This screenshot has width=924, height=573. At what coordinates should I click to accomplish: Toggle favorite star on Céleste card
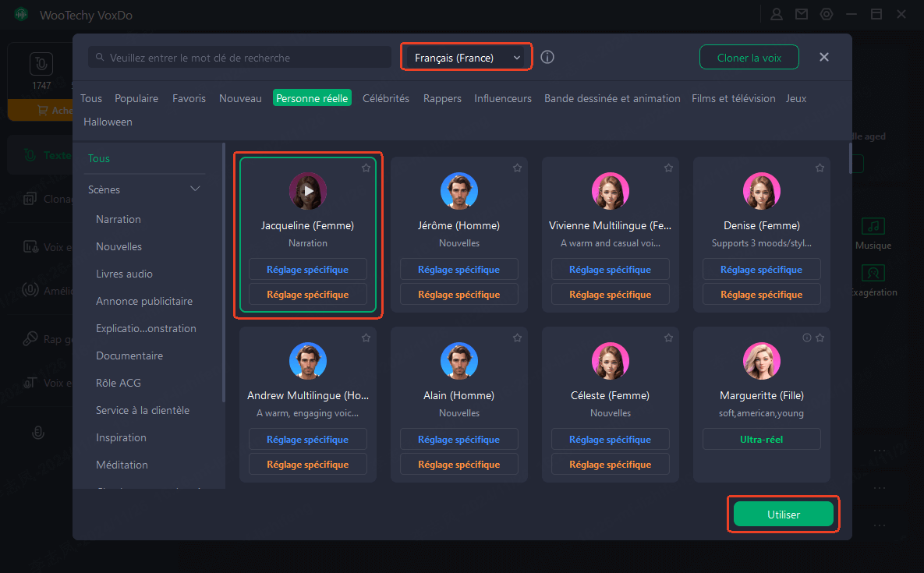[668, 338]
